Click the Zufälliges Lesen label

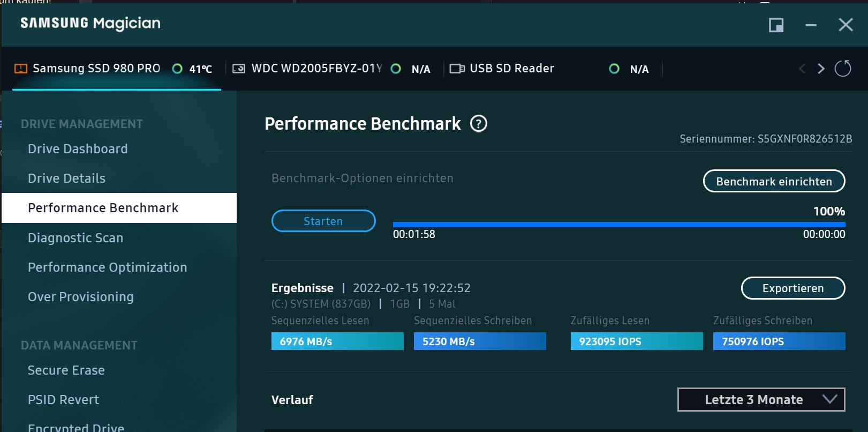click(610, 321)
